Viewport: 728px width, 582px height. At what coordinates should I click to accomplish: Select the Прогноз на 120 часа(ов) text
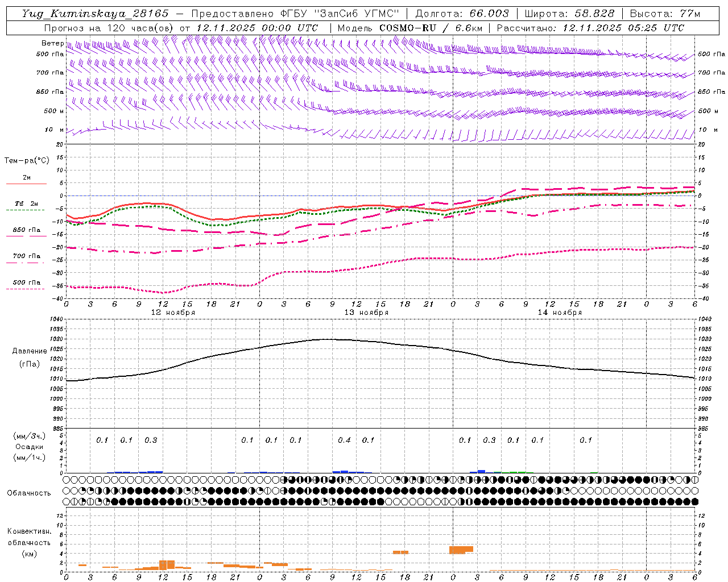click(x=110, y=28)
